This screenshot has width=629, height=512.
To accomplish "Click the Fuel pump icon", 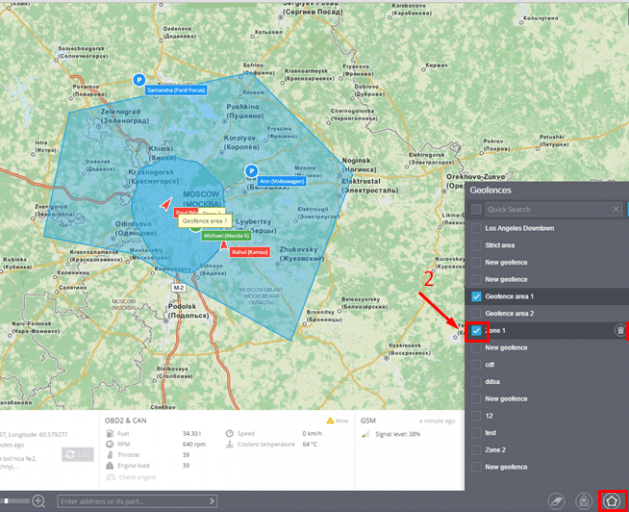I will [110, 433].
